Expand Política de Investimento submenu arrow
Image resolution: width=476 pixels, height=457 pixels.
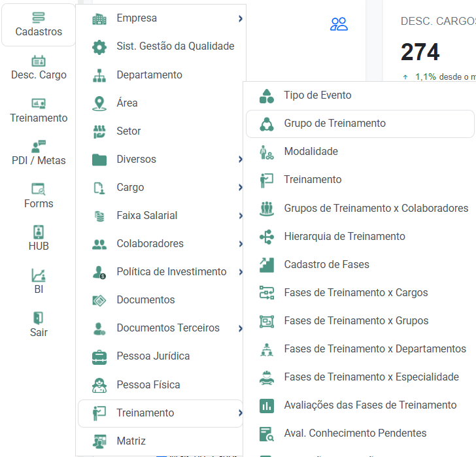click(241, 272)
